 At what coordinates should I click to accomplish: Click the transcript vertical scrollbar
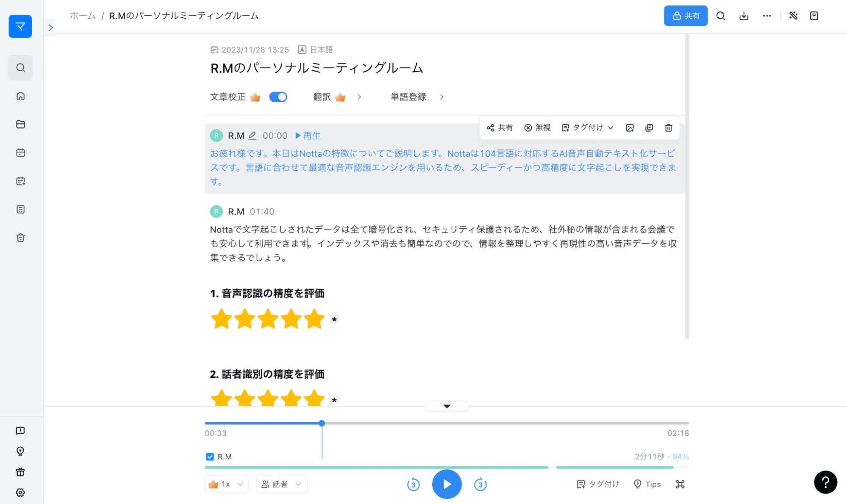click(x=687, y=187)
